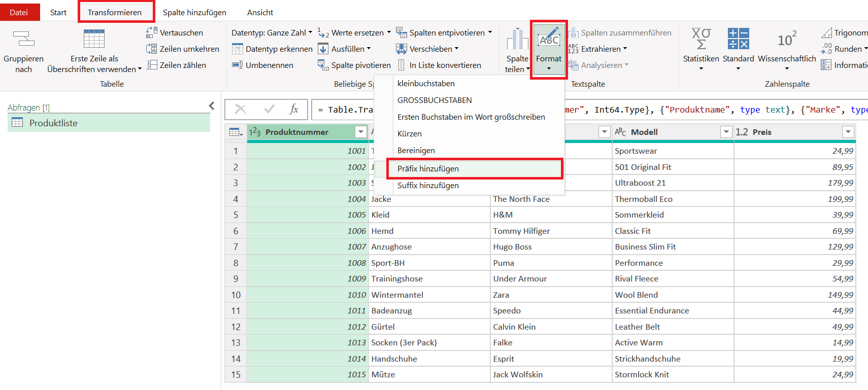Click the Vertauschen icon
868x390 pixels.
click(x=152, y=32)
